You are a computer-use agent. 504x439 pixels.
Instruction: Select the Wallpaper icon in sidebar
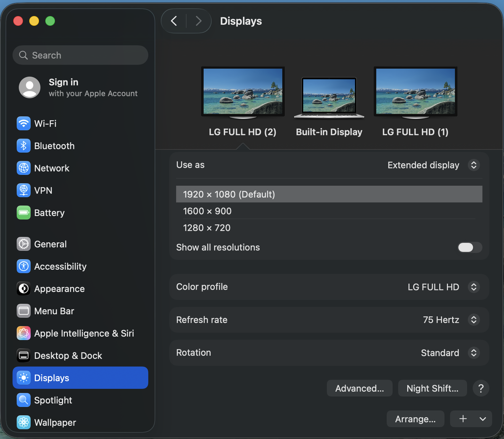pos(24,423)
